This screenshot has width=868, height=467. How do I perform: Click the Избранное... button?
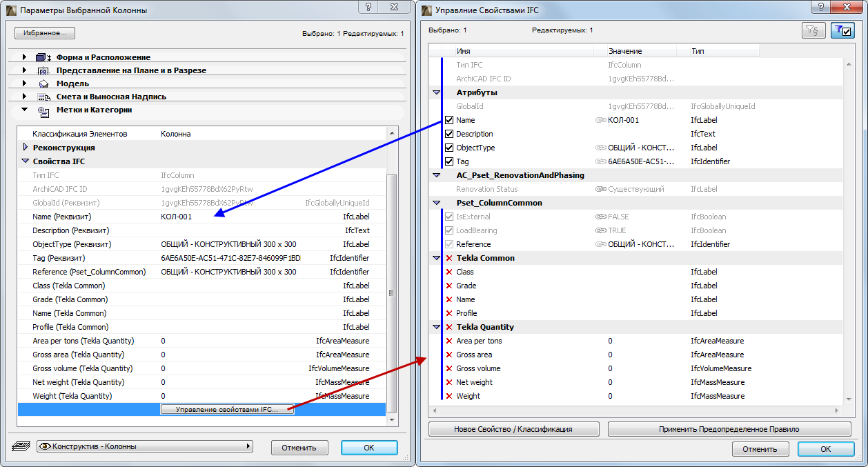45,33
